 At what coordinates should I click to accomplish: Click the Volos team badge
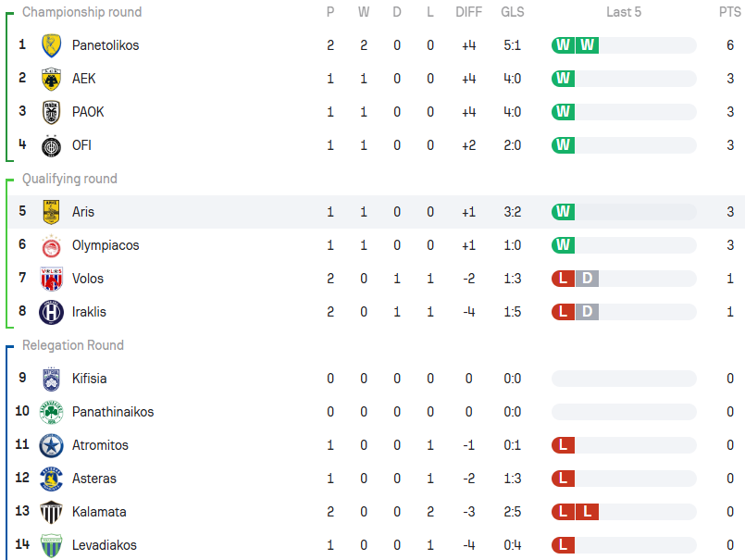click(51, 279)
